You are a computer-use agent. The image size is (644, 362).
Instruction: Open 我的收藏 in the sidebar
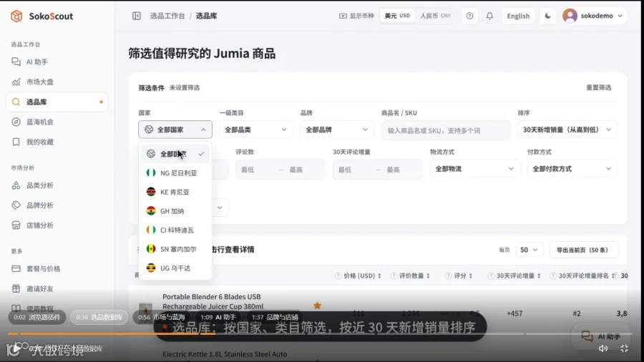tap(57, 142)
